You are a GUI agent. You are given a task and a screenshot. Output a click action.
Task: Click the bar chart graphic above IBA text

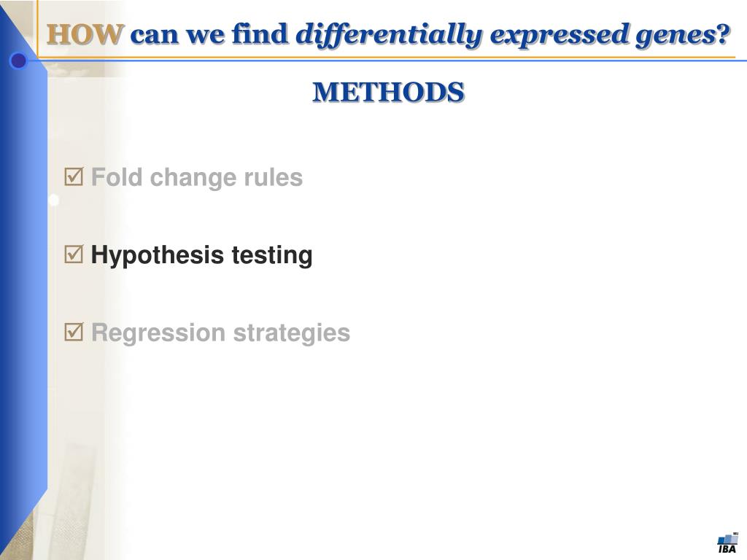pos(728,538)
